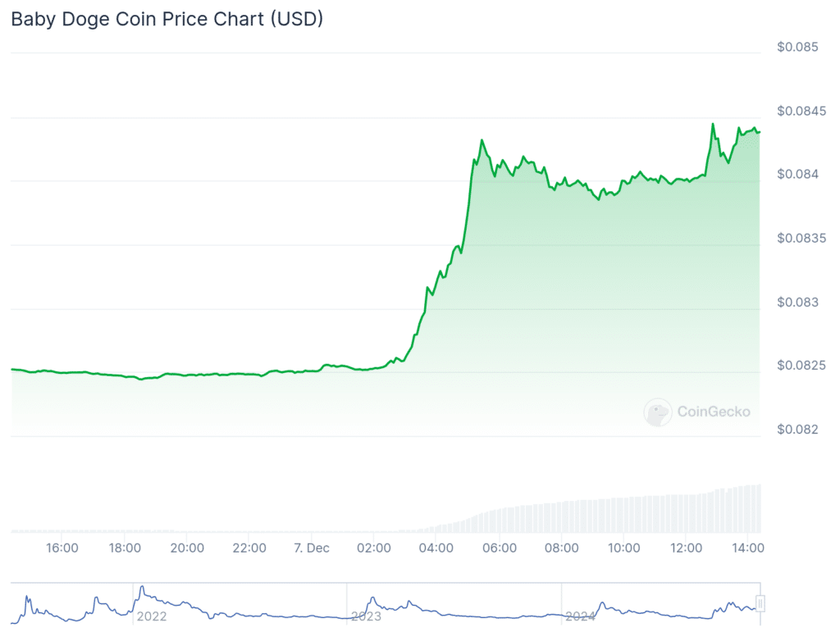The width and height of the screenshot is (840, 641).
Task: Click the $0.082 price axis label
Action: coord(798,430)
